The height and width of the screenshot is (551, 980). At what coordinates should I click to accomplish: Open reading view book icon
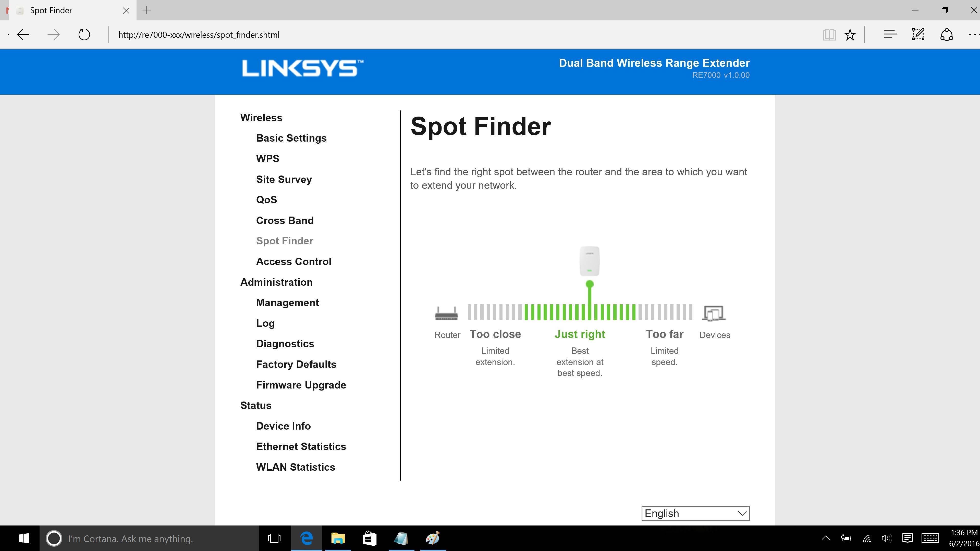(x=829, y=35)
